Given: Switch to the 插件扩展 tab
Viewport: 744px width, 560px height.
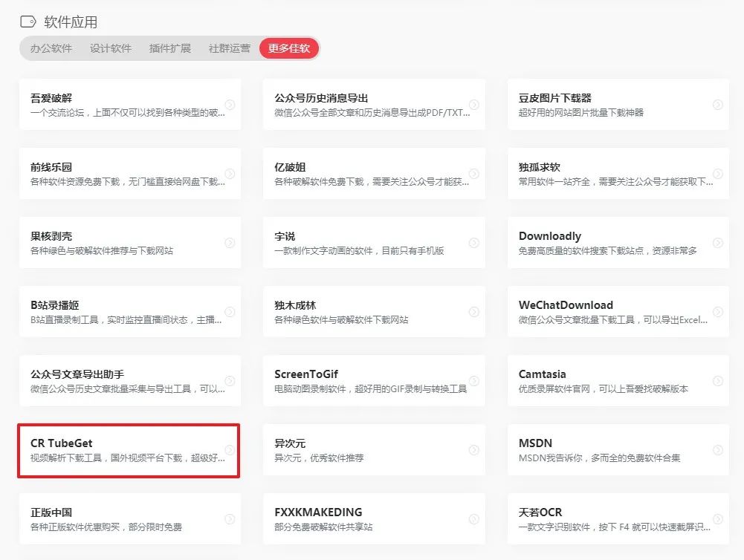Looking at the screenshot, I should (x=170, y=48).
